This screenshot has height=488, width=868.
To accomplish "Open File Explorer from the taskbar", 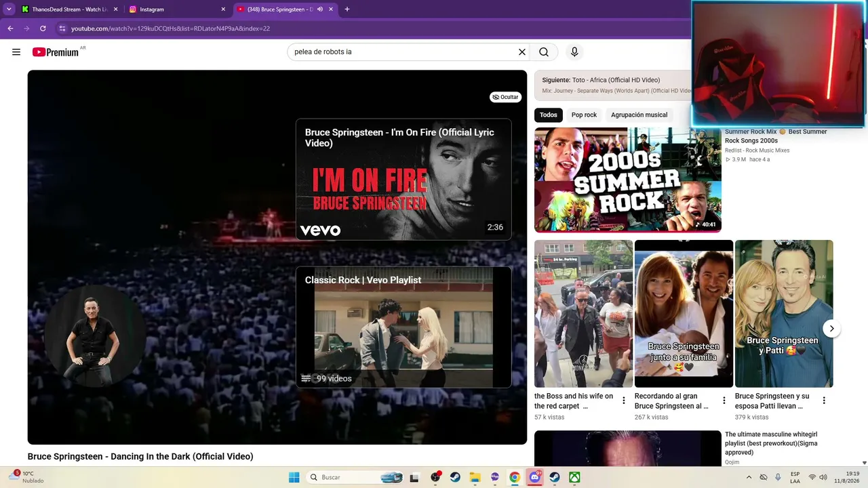I will click(475, 477).
